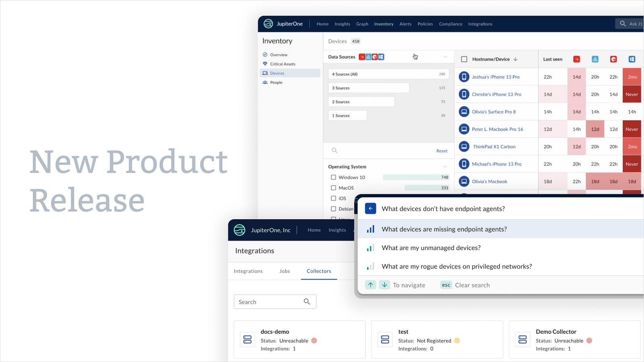The width and height of the screenshot is (644, 362).
Task: Click the Last seen column header
Action: coord(553,59)
